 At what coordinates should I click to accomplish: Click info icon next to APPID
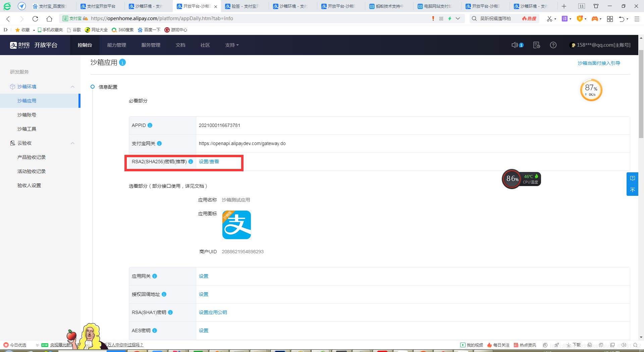point(150,125)
